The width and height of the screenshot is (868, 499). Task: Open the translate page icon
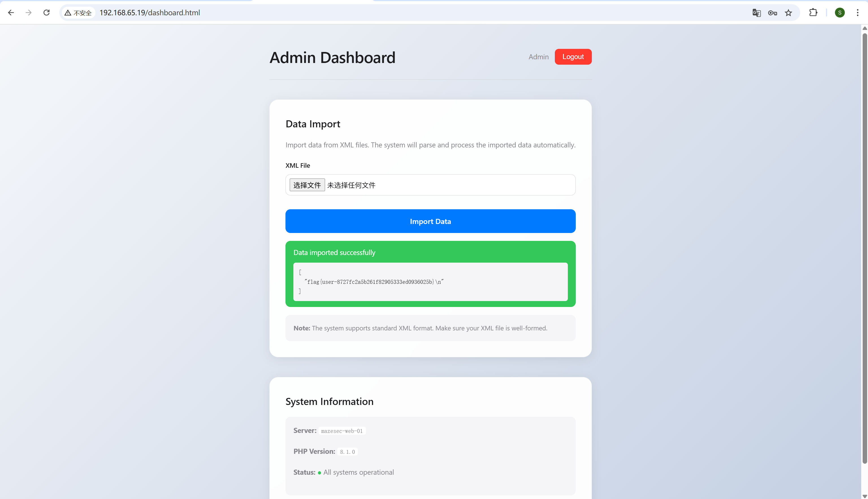coord(756,13)
